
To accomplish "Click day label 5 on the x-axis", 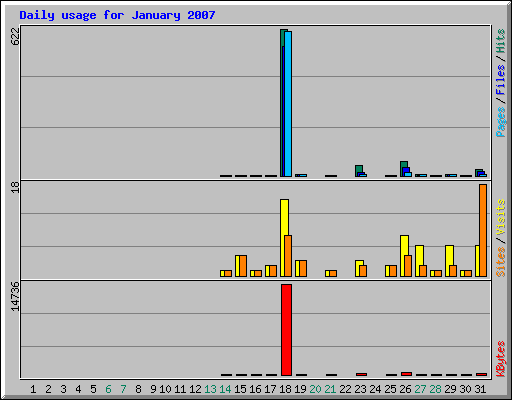I will [x=93, y=389].
